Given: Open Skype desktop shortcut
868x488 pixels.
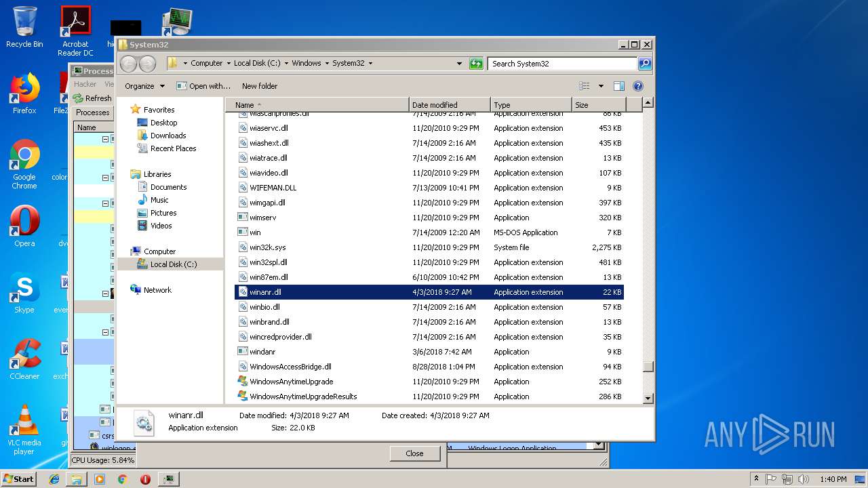Looking at the screenshot, I should 24,292.
